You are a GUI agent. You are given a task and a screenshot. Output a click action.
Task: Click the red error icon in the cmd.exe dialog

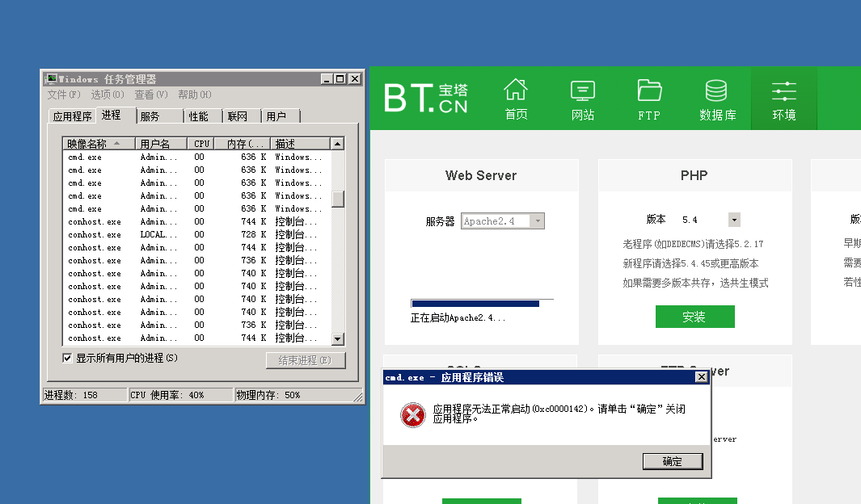(413, 415)
